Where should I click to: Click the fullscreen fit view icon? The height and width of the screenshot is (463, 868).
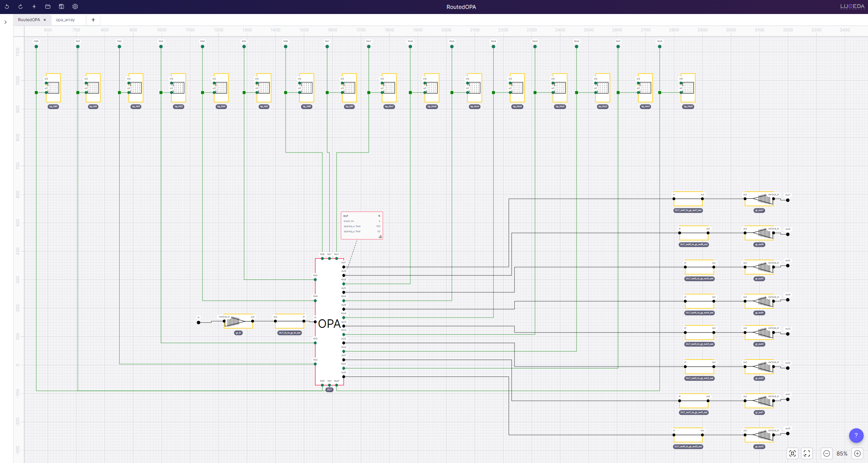[x=807, y=453]
